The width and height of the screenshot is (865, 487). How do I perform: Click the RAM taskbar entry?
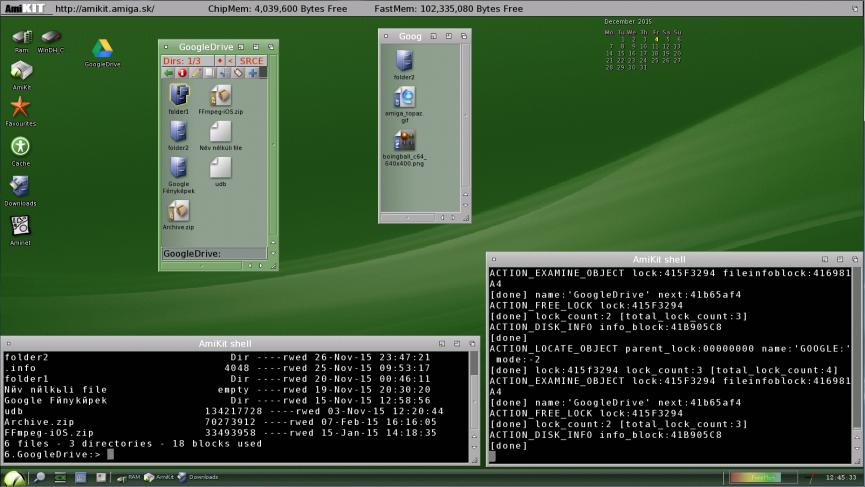coord(127,477)
